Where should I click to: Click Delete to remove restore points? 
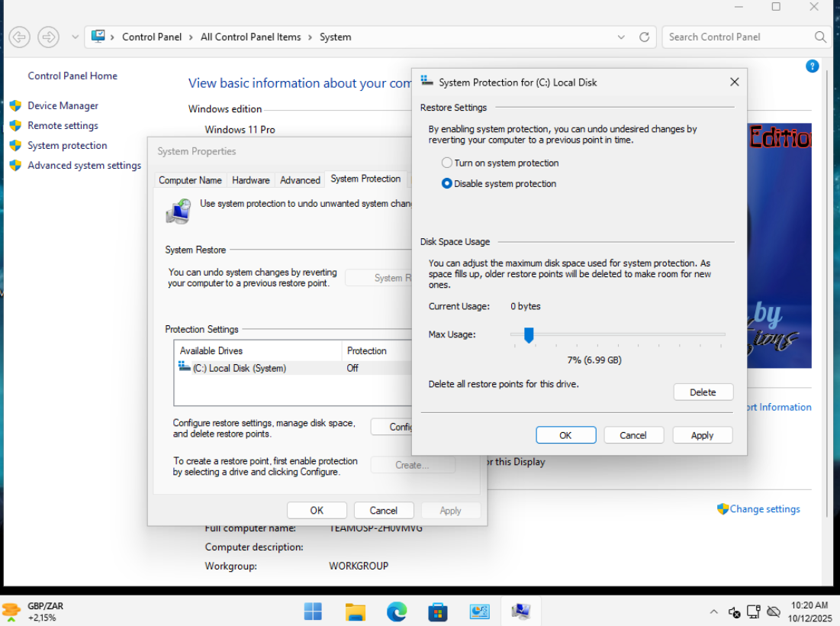[702, 392]
